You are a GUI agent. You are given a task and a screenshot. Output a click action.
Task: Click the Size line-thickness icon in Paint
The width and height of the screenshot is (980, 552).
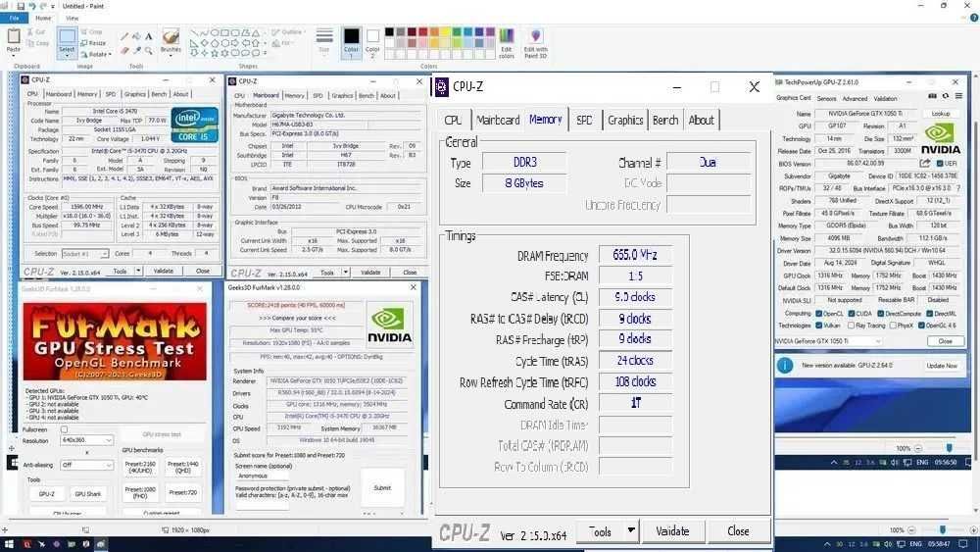click(324, 37)
